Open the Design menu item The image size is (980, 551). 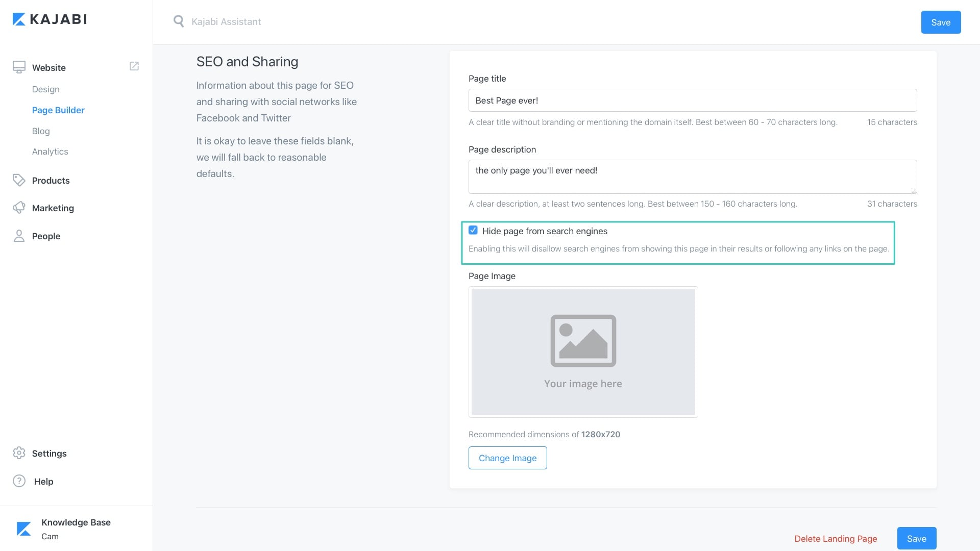(45, 89)
